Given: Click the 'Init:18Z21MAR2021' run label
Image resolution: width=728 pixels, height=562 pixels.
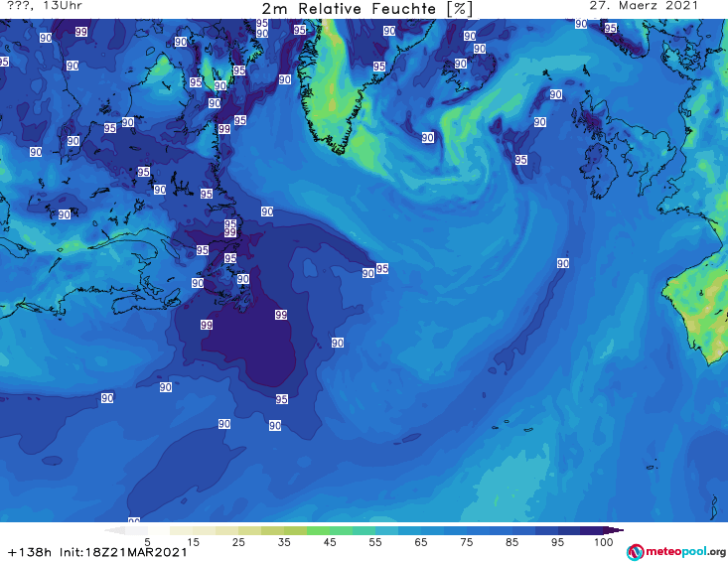Looking at the screenshot, I should point(123,552).
